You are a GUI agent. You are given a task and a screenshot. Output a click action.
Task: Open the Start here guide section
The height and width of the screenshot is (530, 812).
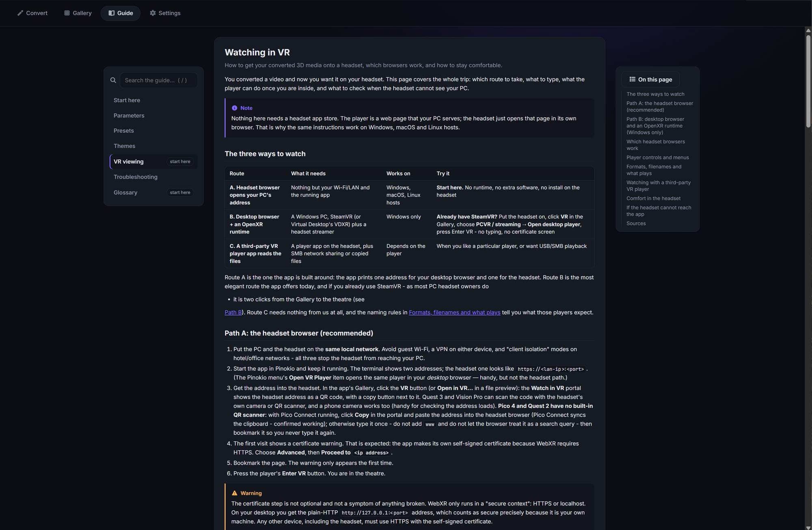[153, 100]
